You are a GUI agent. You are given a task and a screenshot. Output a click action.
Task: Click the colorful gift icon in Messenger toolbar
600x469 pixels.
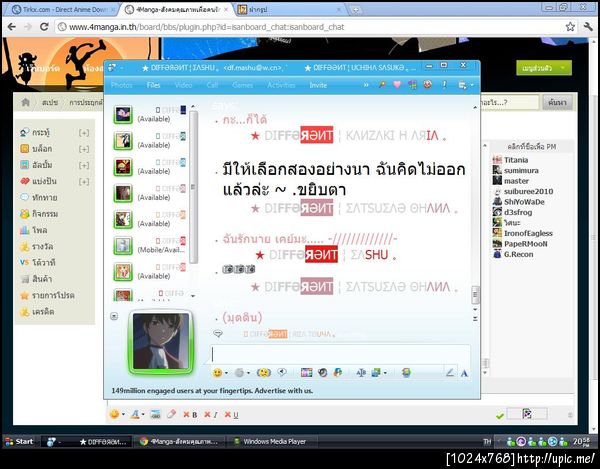[412, 85]
